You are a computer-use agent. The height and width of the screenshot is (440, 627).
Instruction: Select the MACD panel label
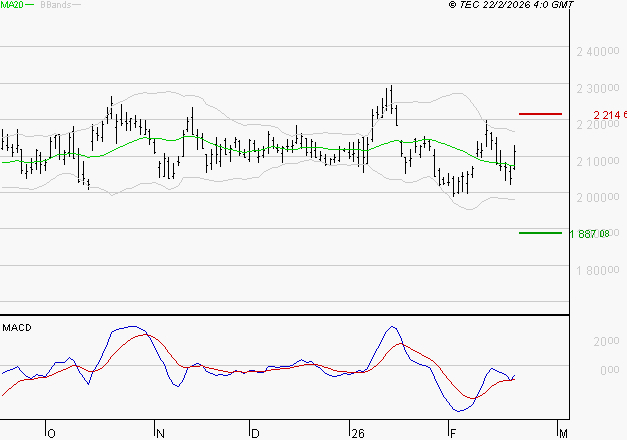pos(17,328)
